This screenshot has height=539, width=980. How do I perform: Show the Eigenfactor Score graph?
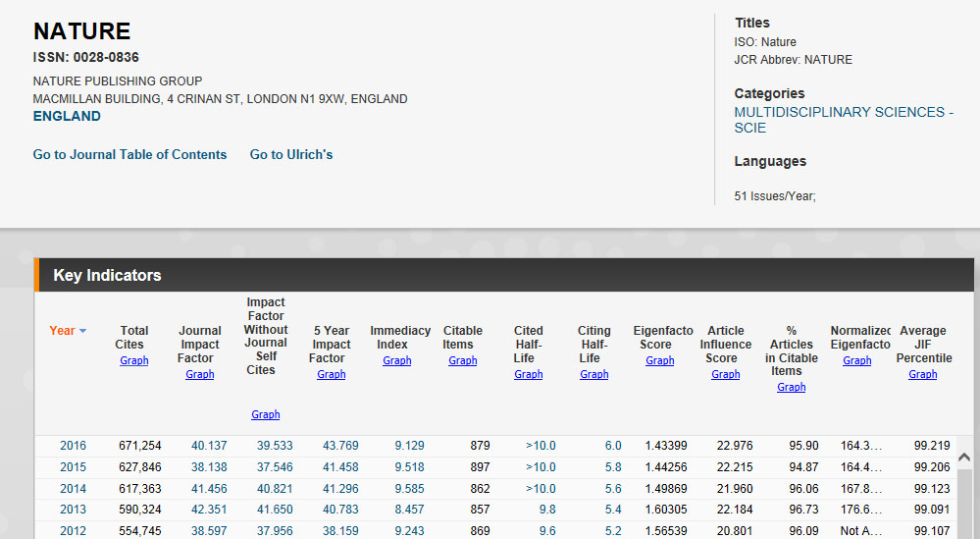659,360
